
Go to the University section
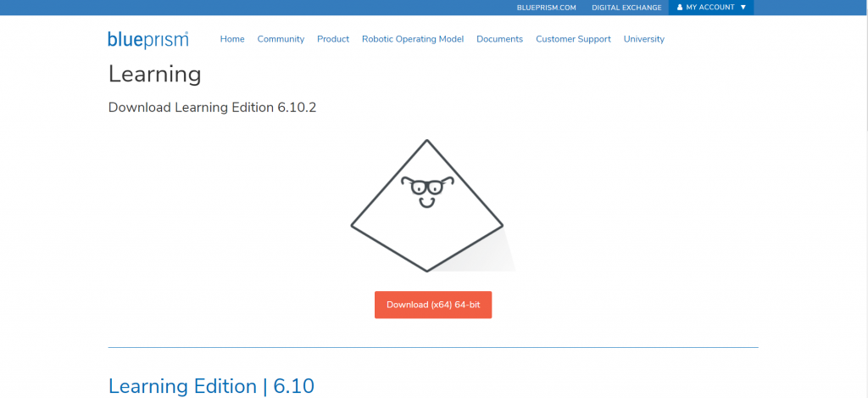tap(644, 39)
